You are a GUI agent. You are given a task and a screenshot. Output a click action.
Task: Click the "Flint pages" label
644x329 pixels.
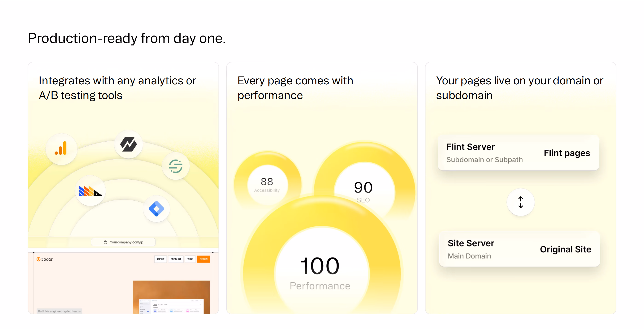click(x=567, y=153)
